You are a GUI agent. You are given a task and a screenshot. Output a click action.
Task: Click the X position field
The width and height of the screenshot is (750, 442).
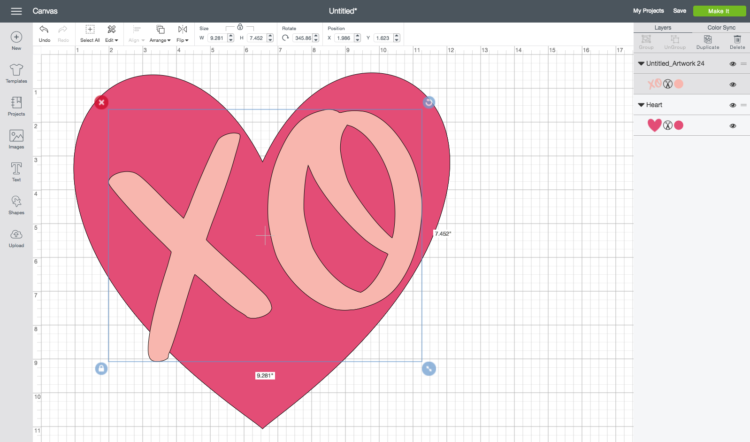click(343, 38)
